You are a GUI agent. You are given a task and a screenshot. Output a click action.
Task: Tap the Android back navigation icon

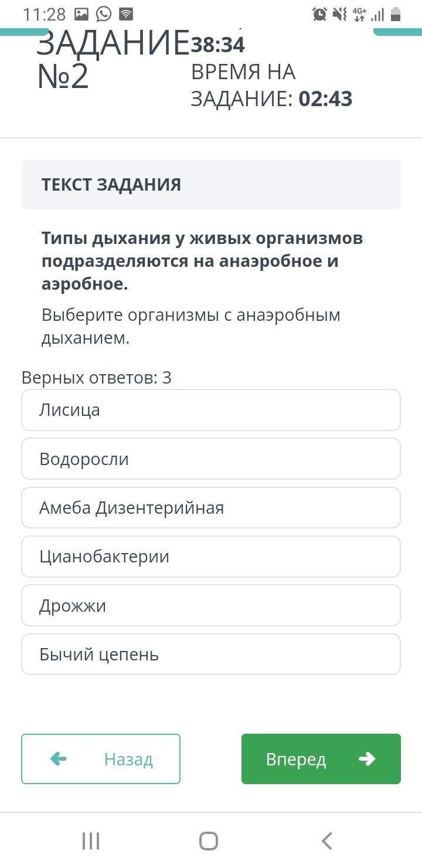327,841
